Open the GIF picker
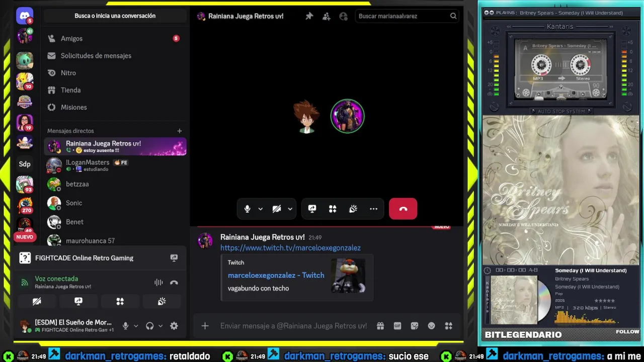Viewport: 644px width, 362px height. click(397, 326)
